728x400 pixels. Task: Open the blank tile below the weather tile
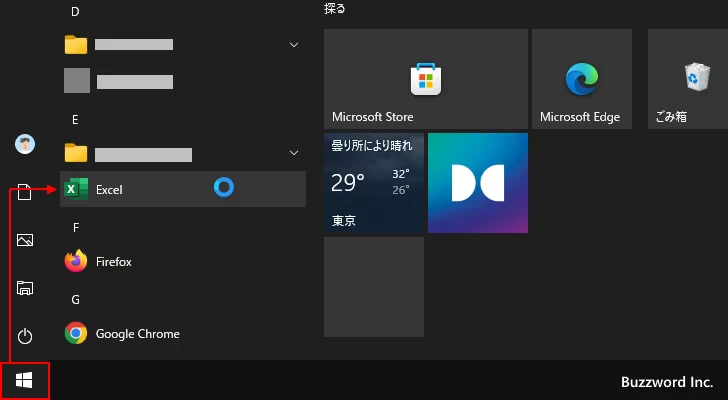374,287
